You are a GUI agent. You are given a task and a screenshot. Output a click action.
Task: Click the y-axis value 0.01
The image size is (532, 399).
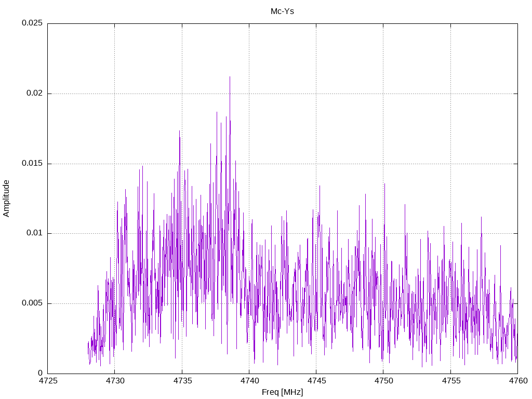tap(35, 233)
